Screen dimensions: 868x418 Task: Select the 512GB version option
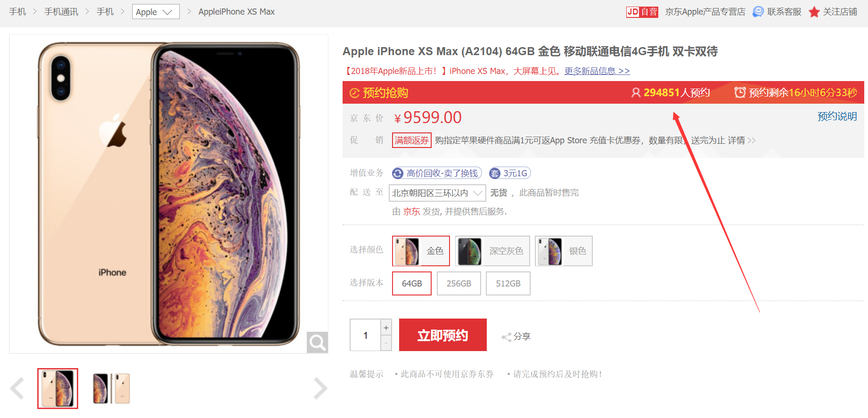tap(508, 284)
